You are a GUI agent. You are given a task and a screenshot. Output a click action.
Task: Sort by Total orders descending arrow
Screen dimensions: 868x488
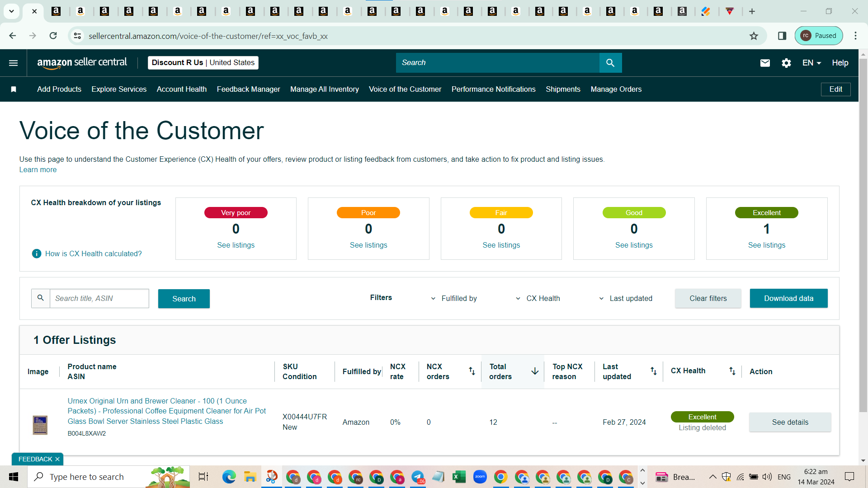535,371
